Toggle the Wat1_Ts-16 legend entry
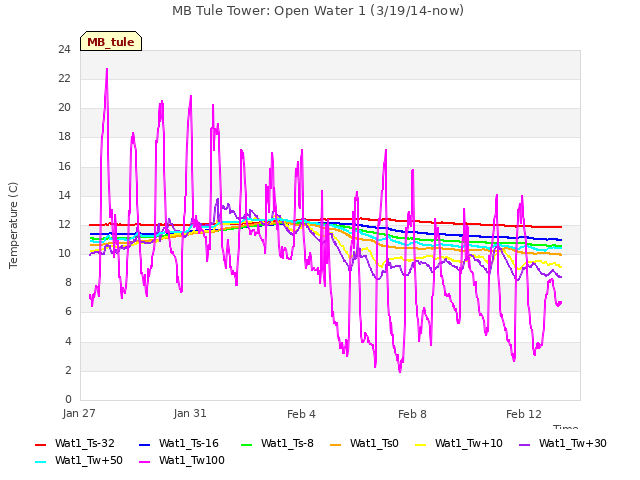This screenshot has height=480, width=640. 179,444
